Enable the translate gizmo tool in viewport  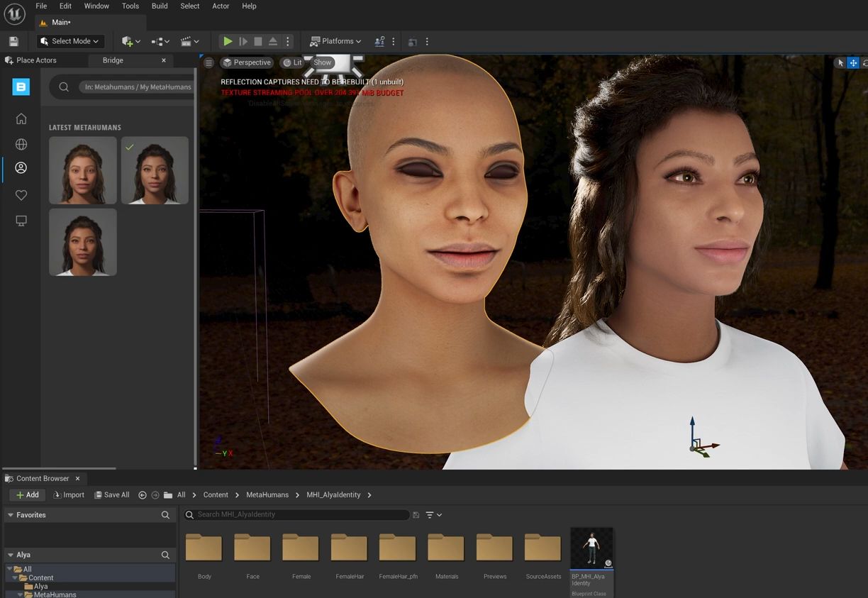click(x=853, y=62)
